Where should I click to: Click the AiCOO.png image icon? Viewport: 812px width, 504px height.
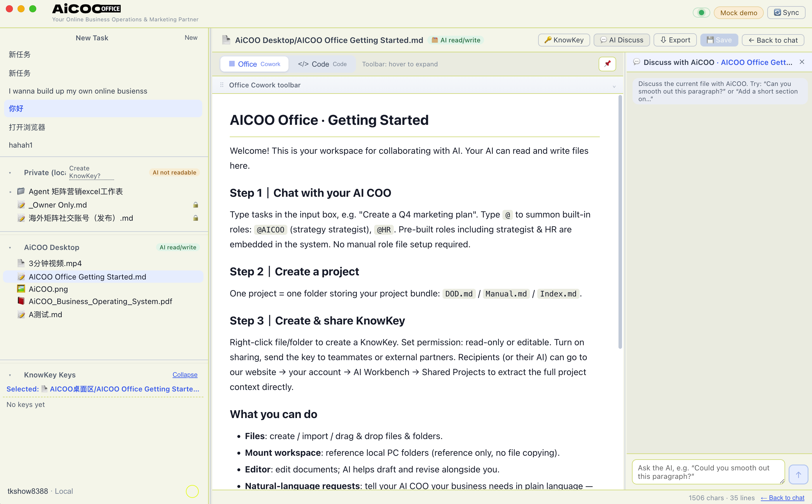tap(21, 289)
